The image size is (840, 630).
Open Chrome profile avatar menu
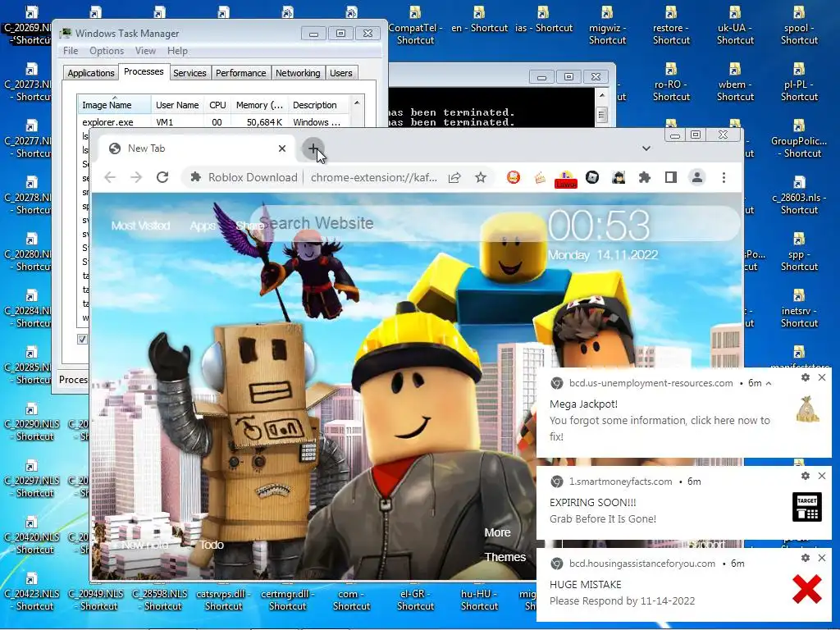(x=697, y=177)
